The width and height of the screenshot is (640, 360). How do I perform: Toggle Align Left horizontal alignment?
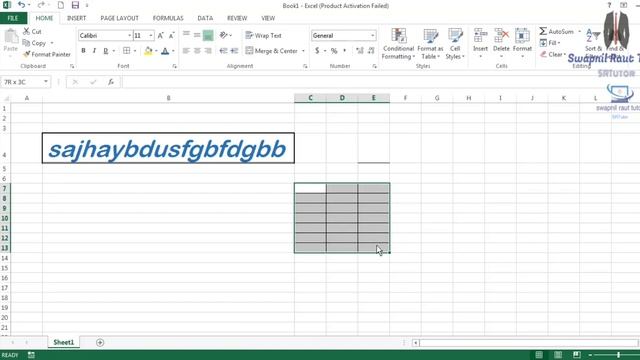pos(186,51)
